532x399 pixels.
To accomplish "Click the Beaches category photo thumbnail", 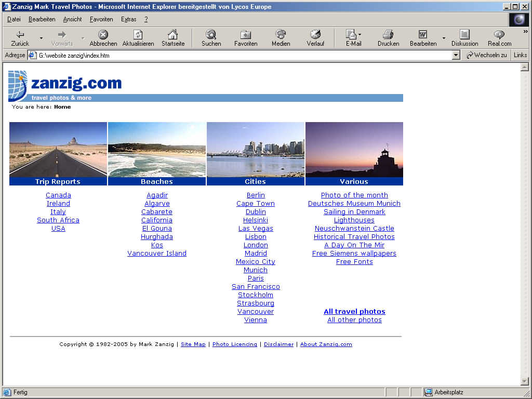I will click(x=157, y=150).
